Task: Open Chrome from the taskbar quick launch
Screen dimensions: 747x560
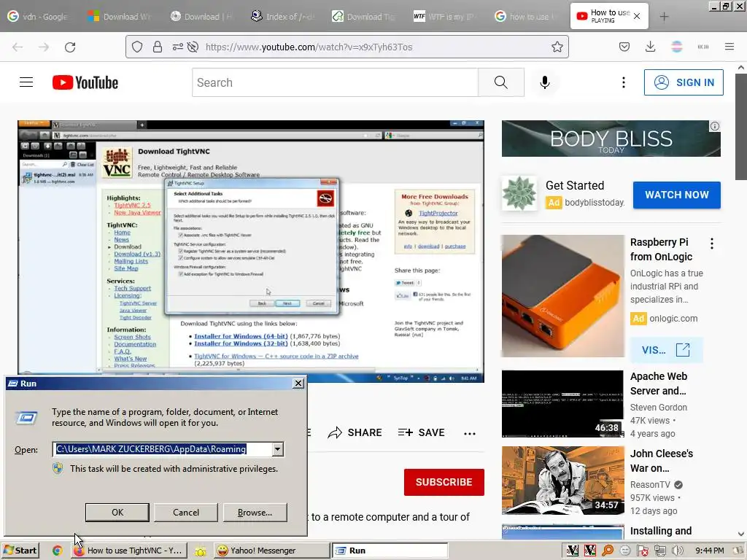Action: [57, 551]
